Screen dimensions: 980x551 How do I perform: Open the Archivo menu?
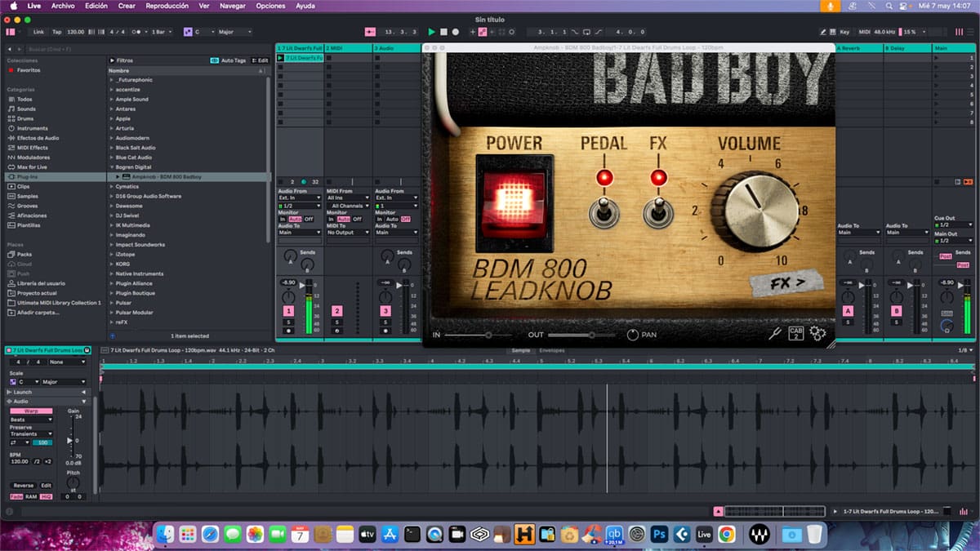pyautogui.click(x=63, y=6)
